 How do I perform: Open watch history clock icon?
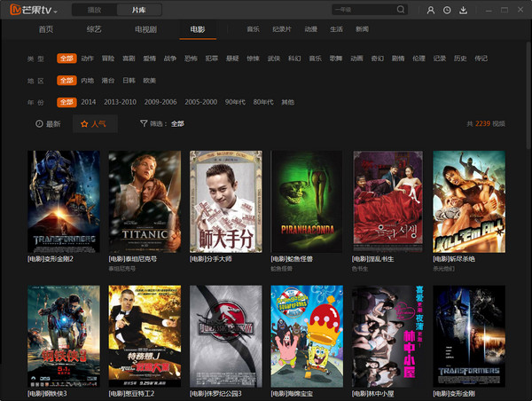447,11
